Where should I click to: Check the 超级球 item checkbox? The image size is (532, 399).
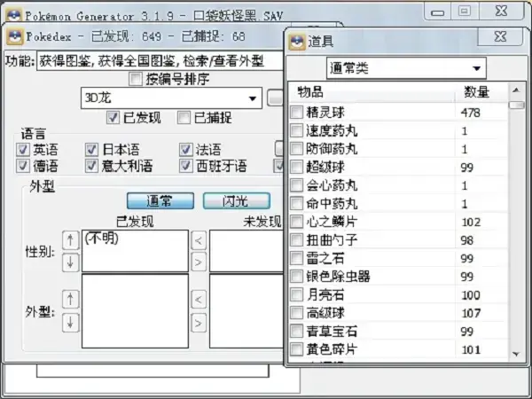(x=296, y=167)
